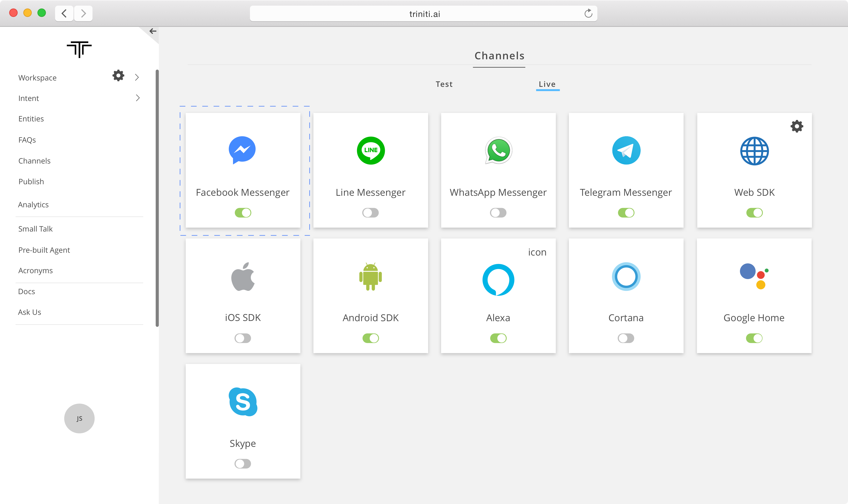Open FAQs in the sidebar
Image resolution: width=848 pixels, height=504 pixels.
27,140
